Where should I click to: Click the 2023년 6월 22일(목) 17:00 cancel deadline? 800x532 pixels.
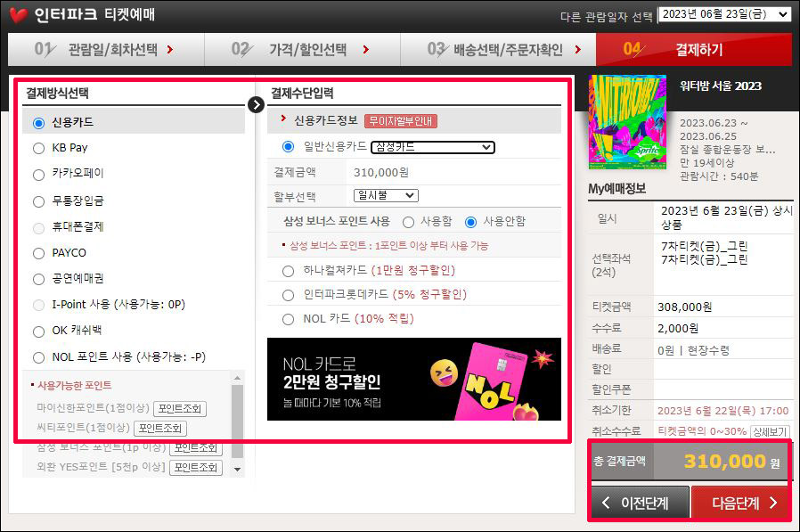click(x=723, y=411)
